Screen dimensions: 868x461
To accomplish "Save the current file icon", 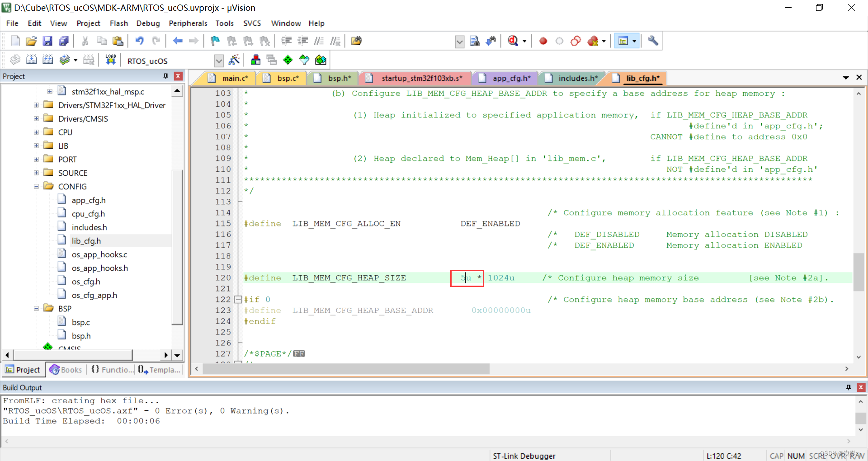I will pos(47,41).
